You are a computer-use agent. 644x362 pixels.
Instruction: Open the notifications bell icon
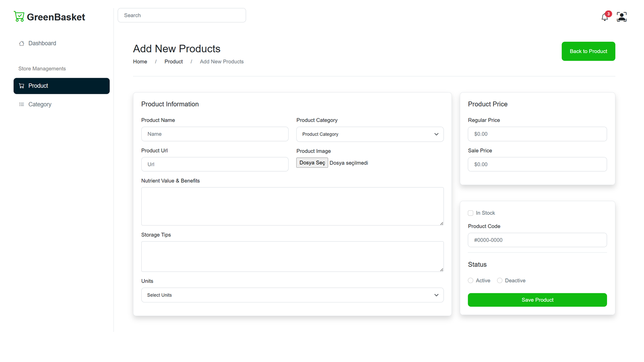point(605,17)
